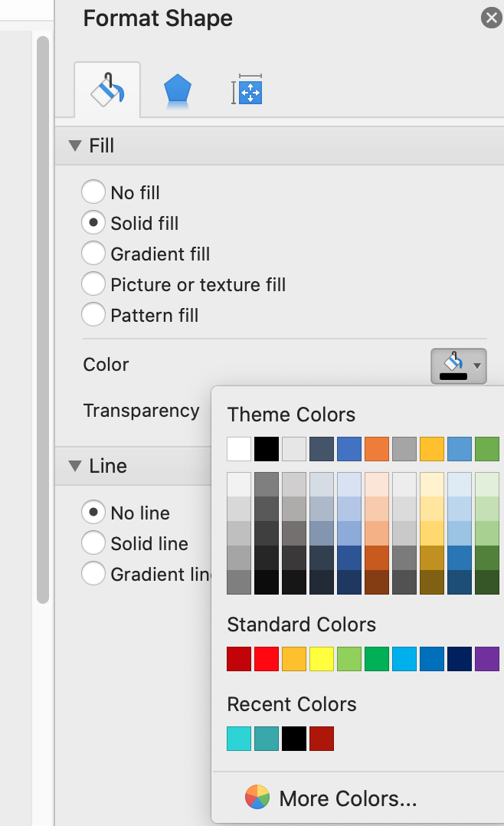Viewport: 504px width, 826px height.
Task: Pick the red standard color
Action: click(266, 659)
